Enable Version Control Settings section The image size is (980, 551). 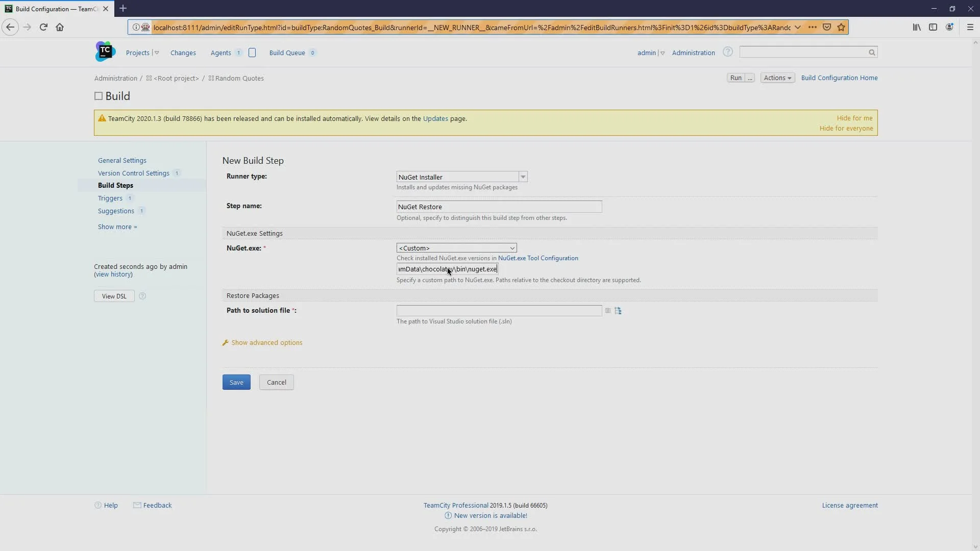point(134,173)
